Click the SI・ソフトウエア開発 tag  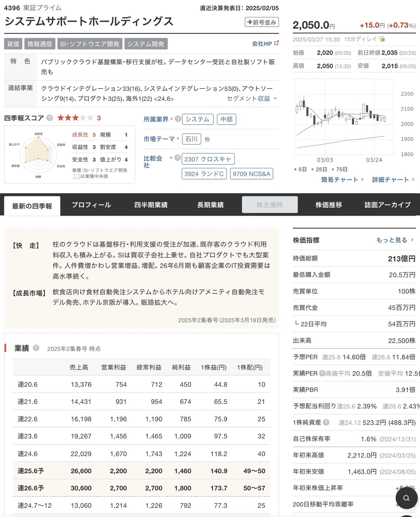click(x=90, y=44)
